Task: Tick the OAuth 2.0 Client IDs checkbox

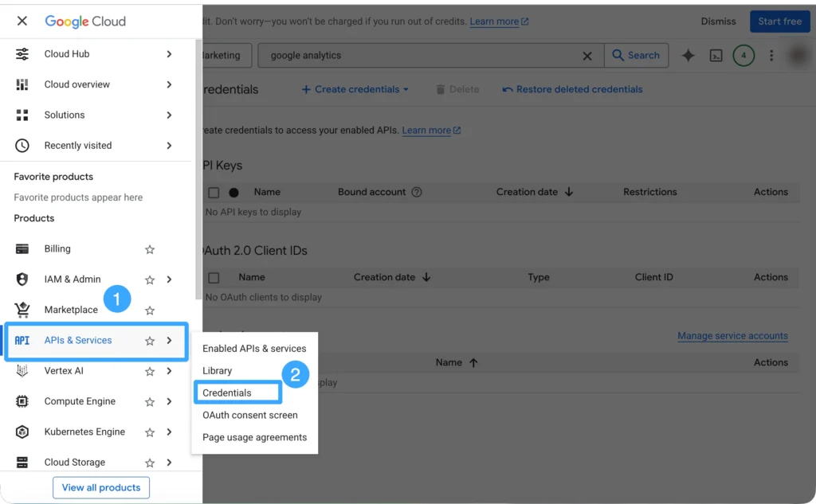Action: coord(214,278)
